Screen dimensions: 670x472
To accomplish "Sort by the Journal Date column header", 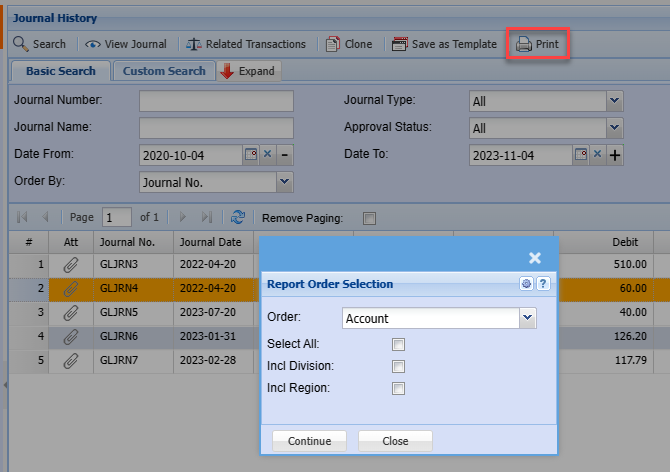I will click(214, 242).
